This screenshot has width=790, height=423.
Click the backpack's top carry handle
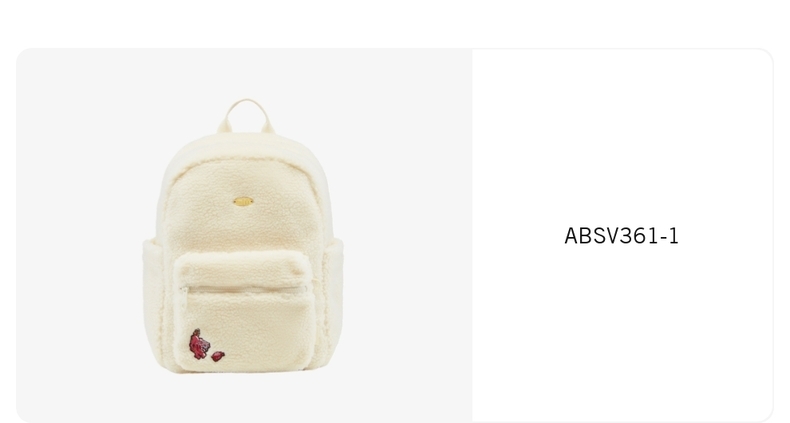pos(246,116)
